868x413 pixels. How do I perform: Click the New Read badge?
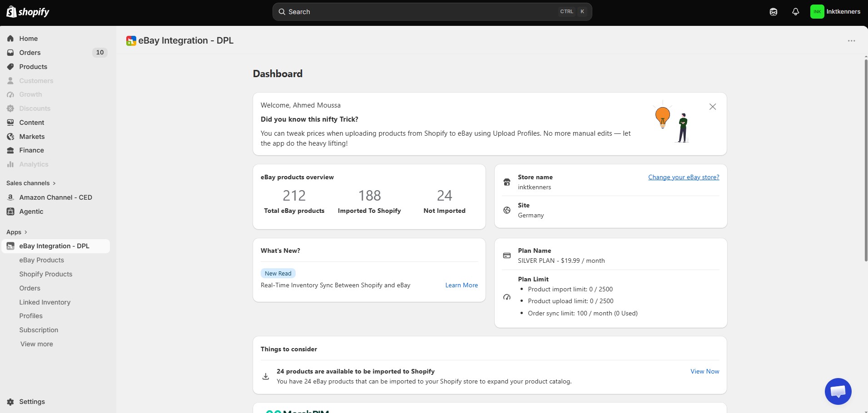[x=278, y=273]
